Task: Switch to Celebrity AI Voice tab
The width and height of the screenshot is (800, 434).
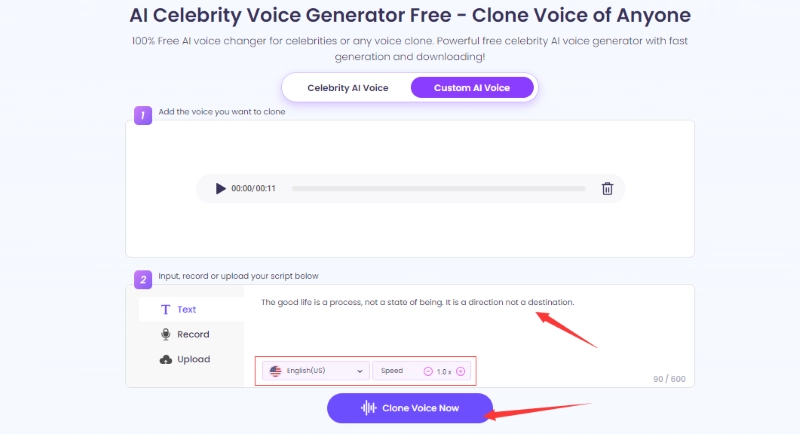Action: point(347,88)
